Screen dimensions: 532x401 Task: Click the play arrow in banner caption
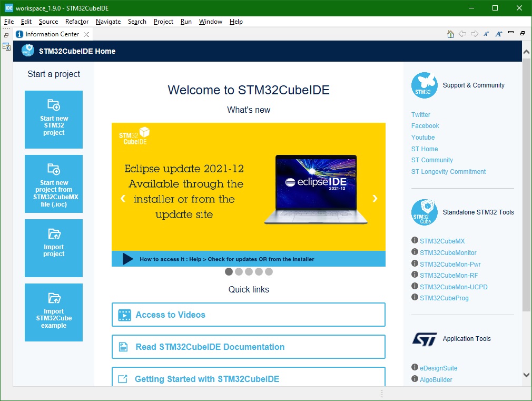pyautogui.click(x=127, y=259)
